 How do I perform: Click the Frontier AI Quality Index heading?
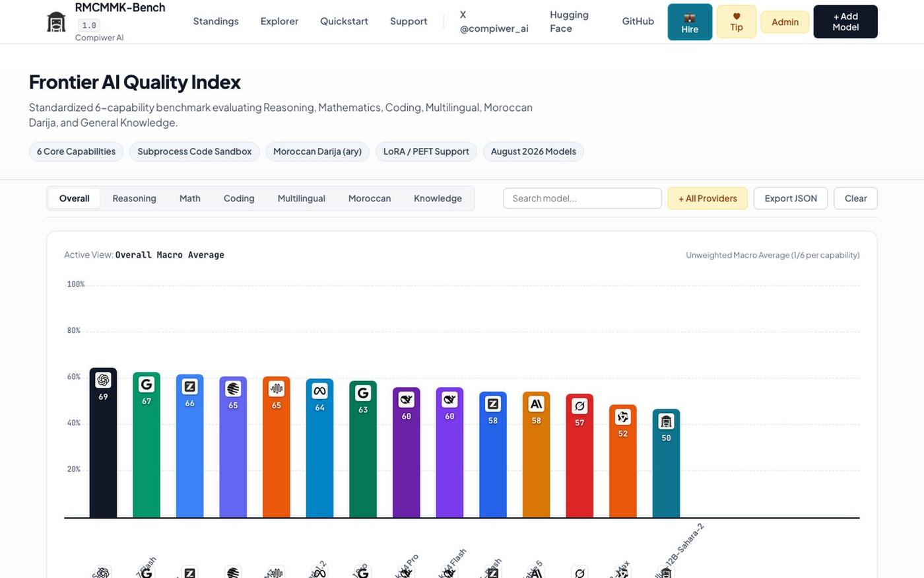click(x=135, y=82)
